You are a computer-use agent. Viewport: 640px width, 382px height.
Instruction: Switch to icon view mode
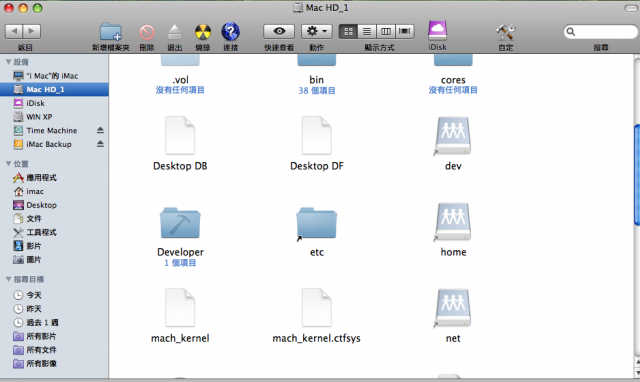[x=349, y=31]
